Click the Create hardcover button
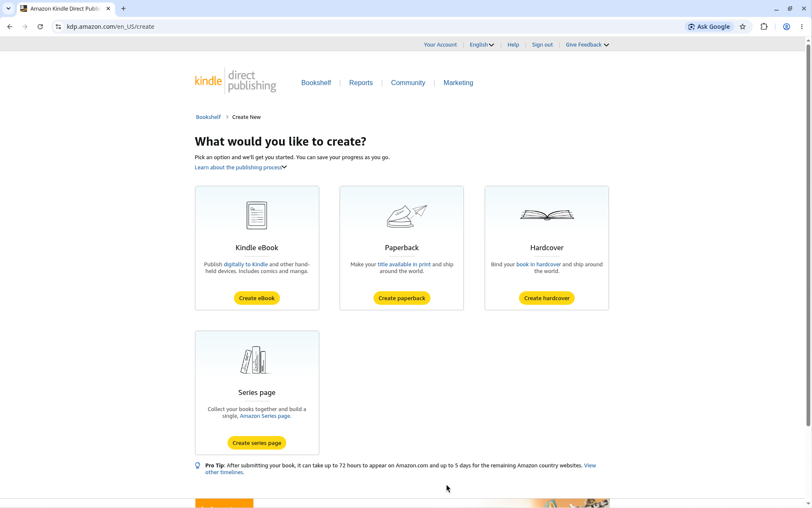Image resolution: width=812 pixels, height=508 pixels. click(x=547, y=298)
